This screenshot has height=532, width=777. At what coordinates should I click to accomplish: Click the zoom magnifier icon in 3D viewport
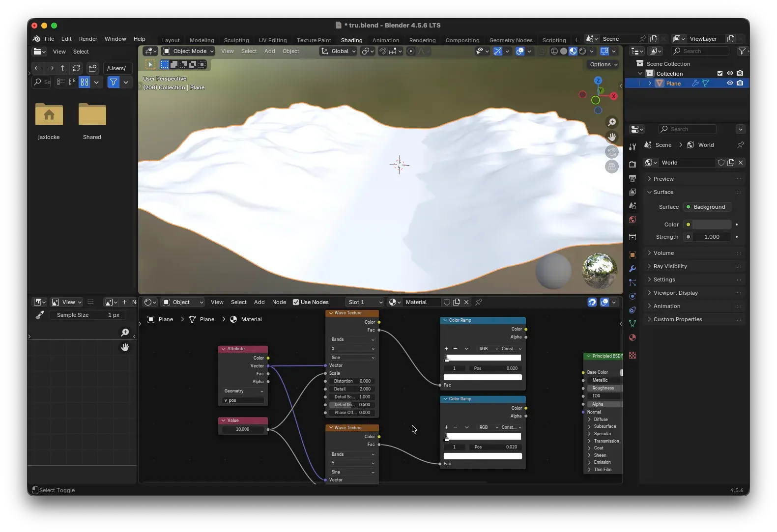pyautogui.click(x=612, y=122)
